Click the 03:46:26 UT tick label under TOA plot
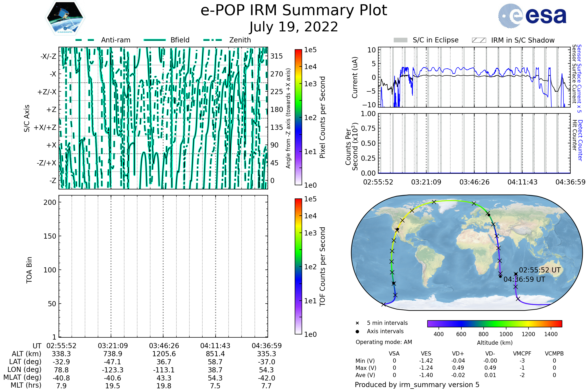Screen dimensions: 588x392 click(x=164, y=346)
